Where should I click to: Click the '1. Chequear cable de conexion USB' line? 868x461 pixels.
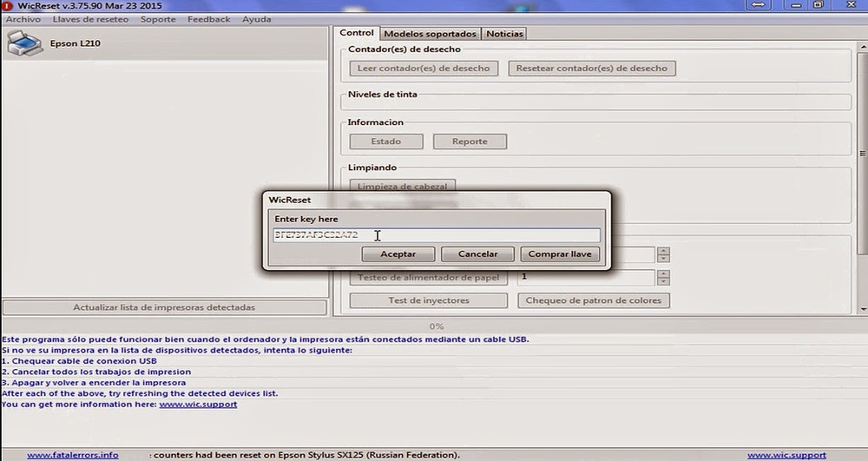coord(79,361)
